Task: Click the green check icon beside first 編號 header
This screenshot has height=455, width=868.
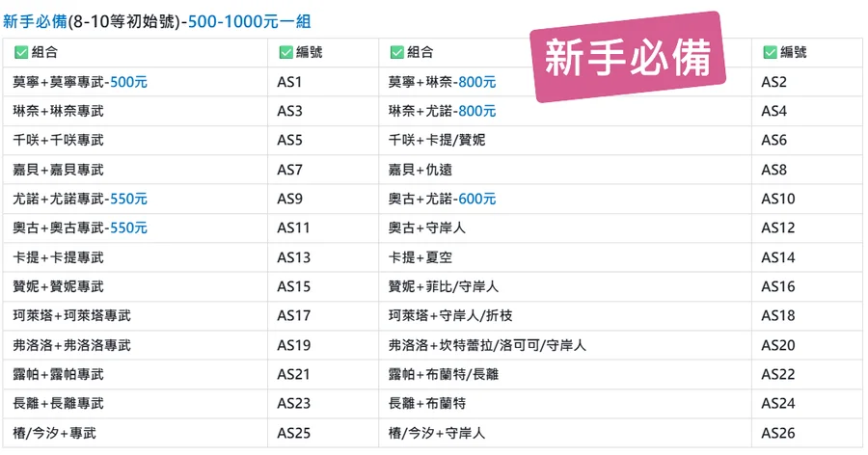Action: (x=285, y=53)
